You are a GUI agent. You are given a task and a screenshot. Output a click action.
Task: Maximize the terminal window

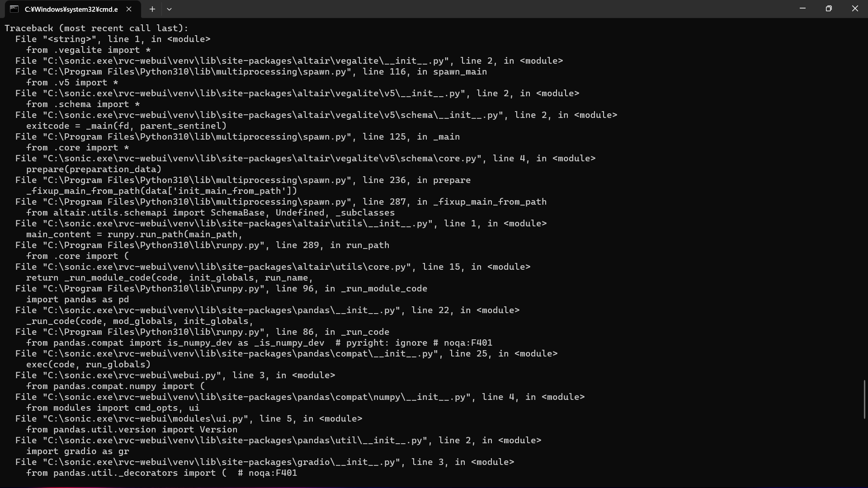coord(829,8)
